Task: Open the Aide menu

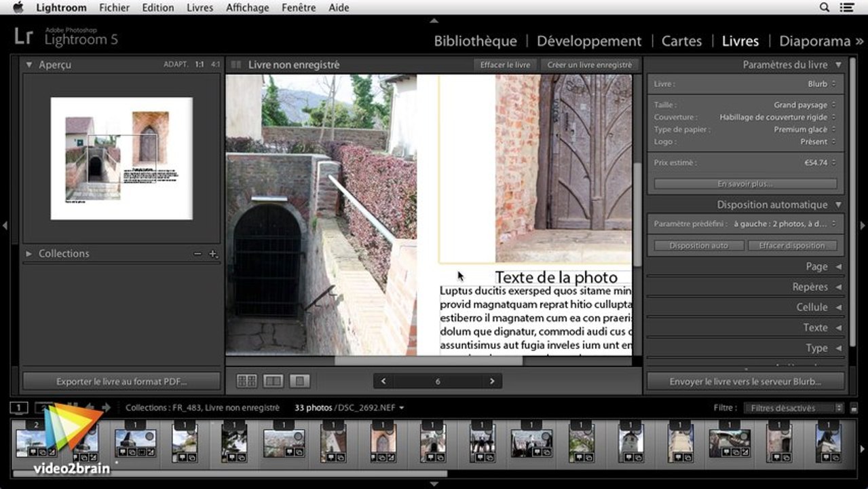Action: 338,7
